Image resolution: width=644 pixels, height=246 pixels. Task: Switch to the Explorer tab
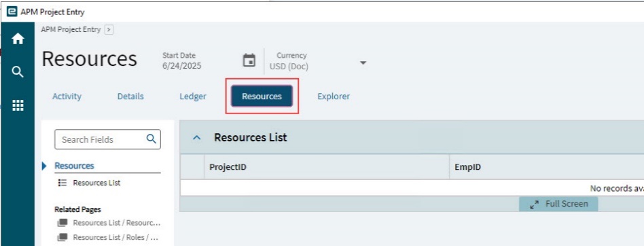click(x=334, y=96)
